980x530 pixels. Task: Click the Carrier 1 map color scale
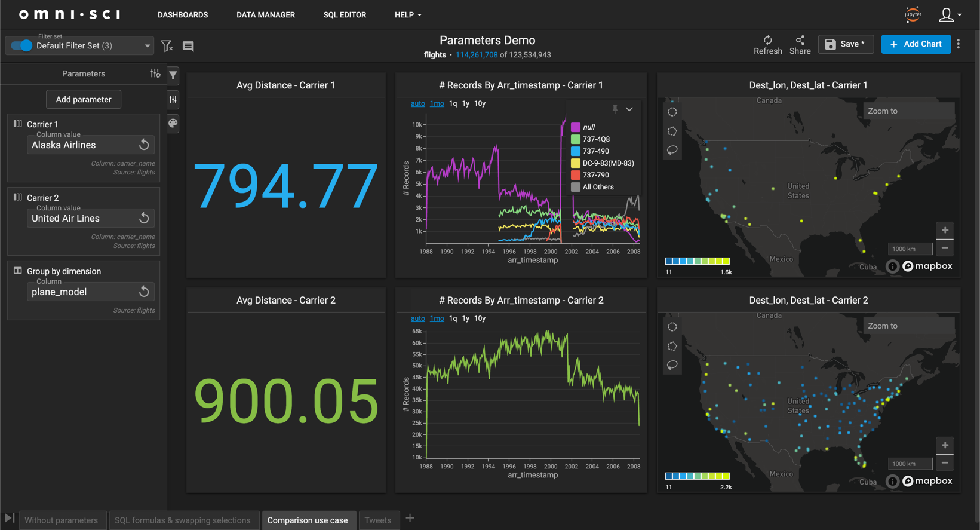(697, 261)
